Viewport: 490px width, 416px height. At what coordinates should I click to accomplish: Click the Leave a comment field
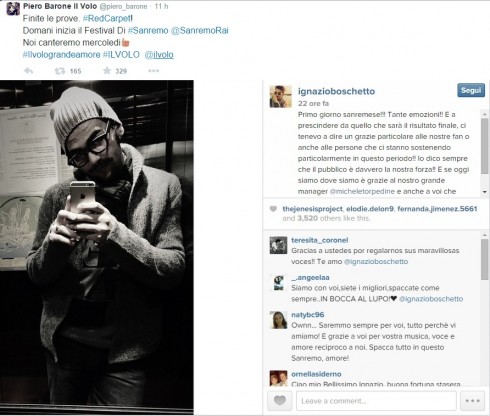376,401
